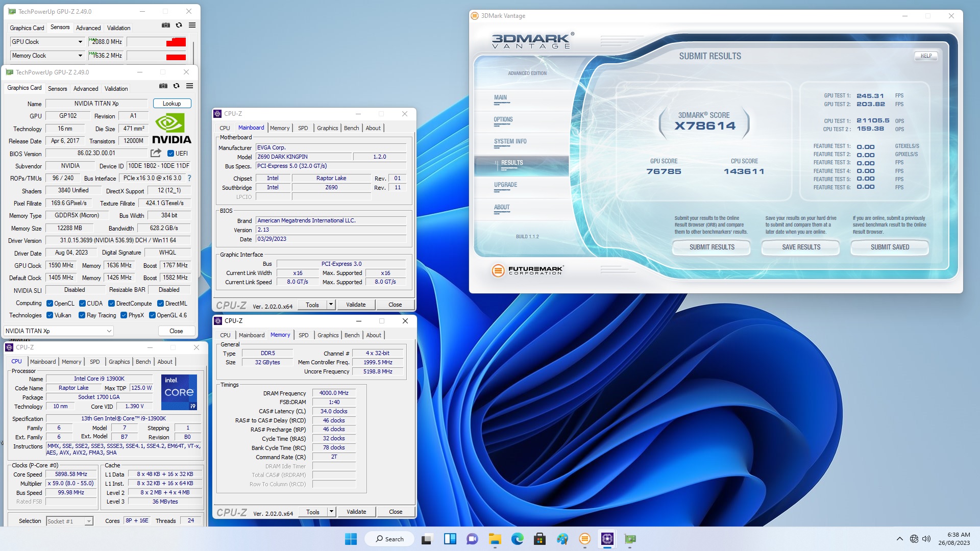This screenshot has width=980, height=551.
Task: Click the Futuremark Corporation logo
Action: pyautogui.click(x=528, y=270)
